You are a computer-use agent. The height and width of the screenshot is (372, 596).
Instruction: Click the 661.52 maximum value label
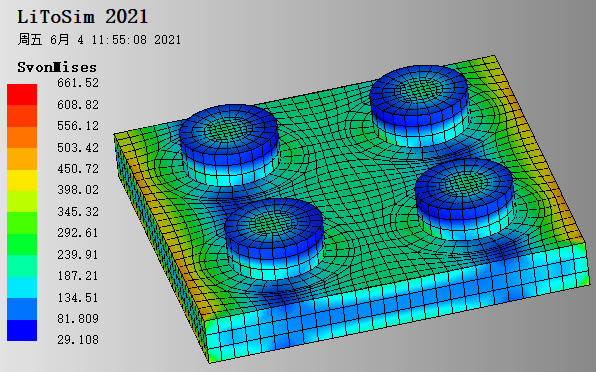coord(78,83)
